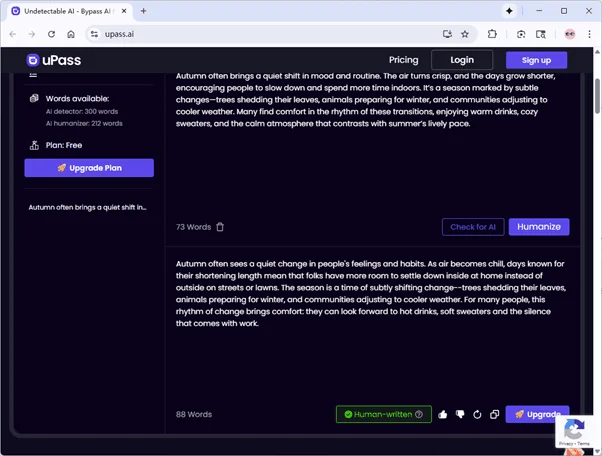602x456 pixels.
Task: Open the browser profile avatar
Action: coord(570,34)
